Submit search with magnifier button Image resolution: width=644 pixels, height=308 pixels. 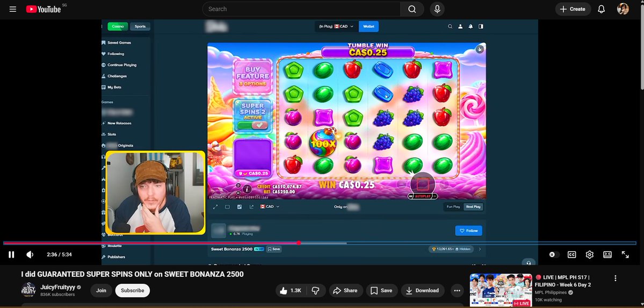coord(413,9)
